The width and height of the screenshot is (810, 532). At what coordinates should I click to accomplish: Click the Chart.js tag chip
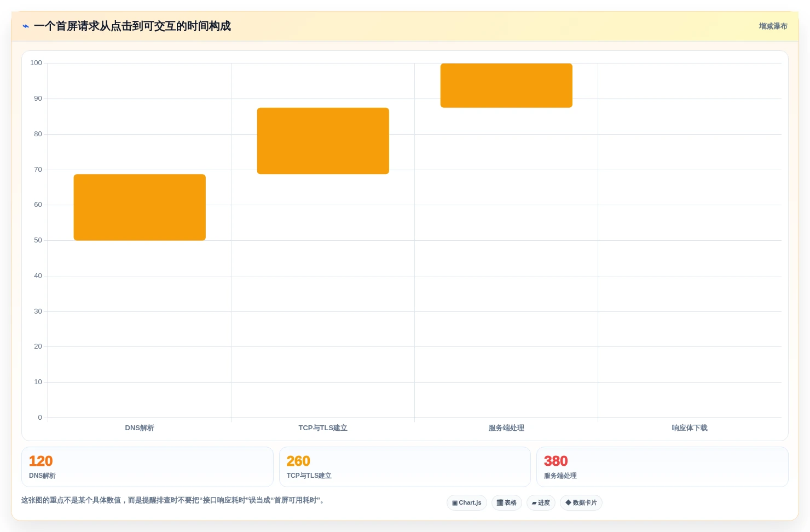tap(467, 502)
